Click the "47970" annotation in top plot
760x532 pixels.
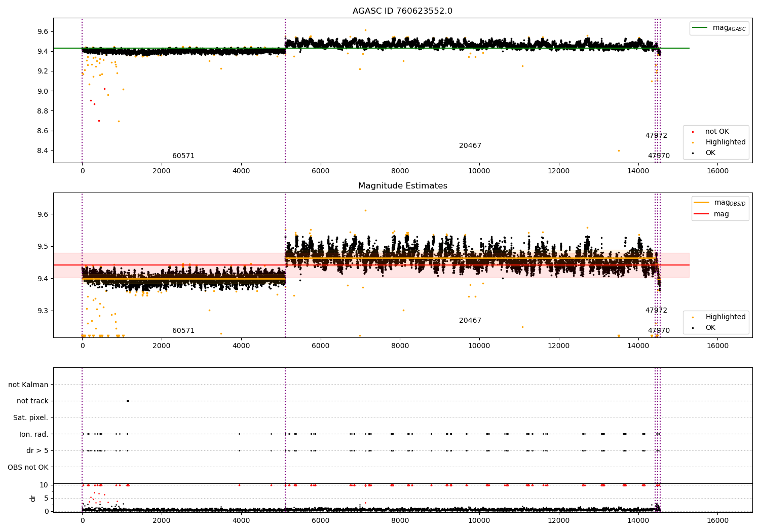pyautogui.click(x=659, y=156)
